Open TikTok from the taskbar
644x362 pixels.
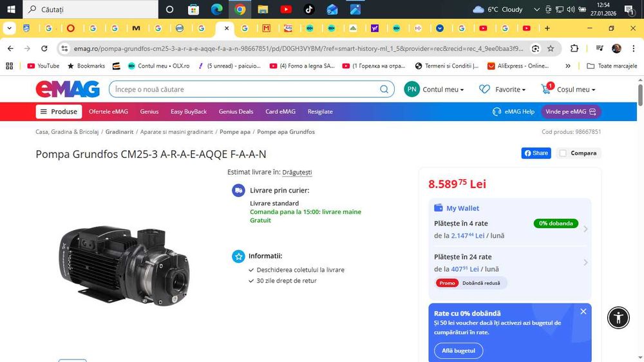[x=309, y=9]
